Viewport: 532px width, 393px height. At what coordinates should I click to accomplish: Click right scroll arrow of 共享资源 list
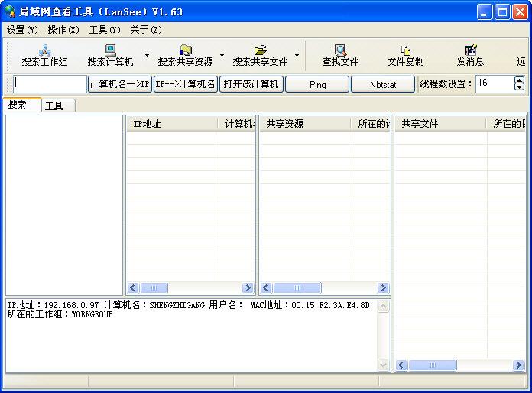384,288
